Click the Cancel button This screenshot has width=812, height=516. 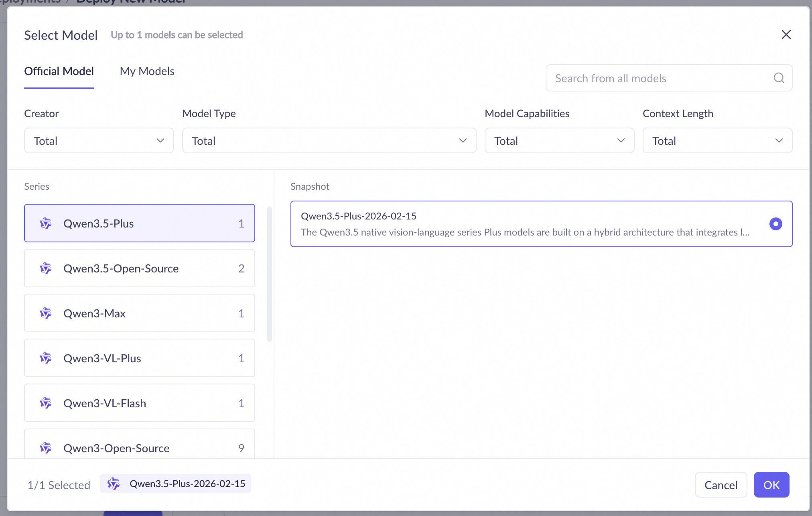(x=721, y=485)
